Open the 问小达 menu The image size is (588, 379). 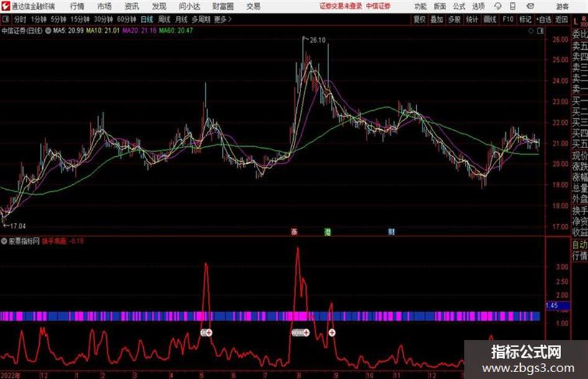pos(189,6)
